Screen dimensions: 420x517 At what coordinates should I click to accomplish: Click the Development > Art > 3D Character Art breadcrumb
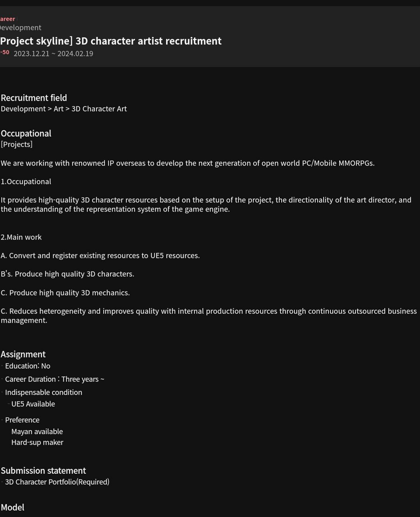coord(64,109)
